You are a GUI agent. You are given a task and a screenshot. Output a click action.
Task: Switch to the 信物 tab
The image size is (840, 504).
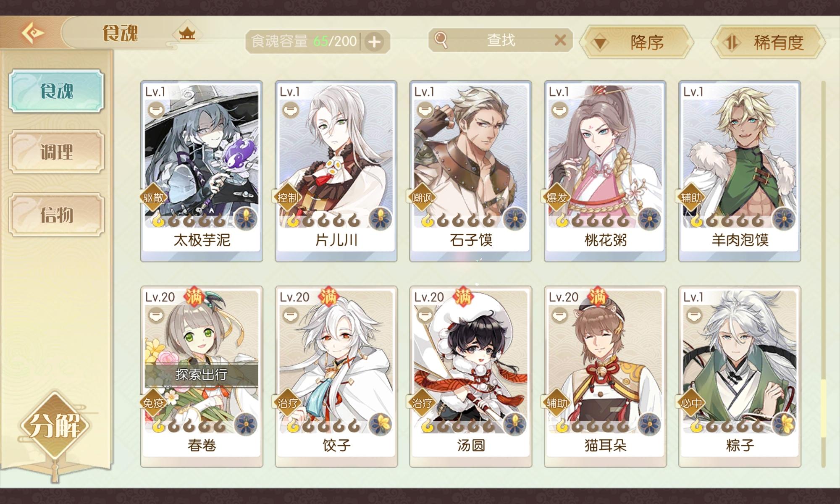pos(56,215)
